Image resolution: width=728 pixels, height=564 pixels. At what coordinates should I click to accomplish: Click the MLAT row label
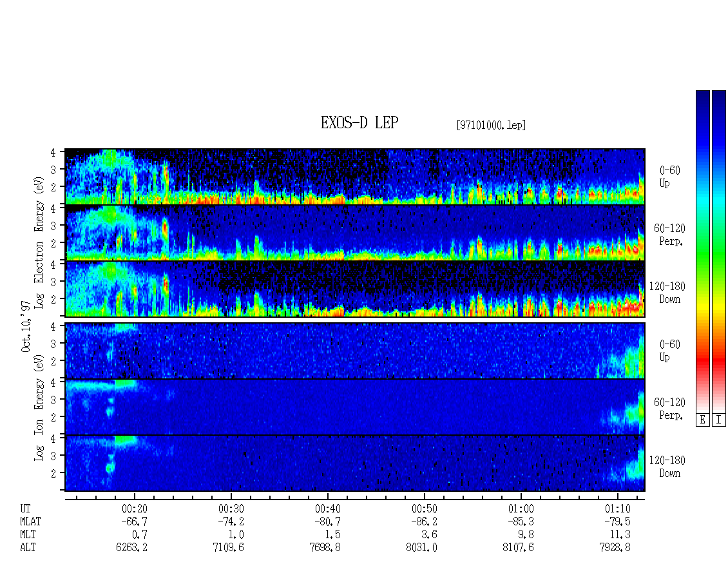point(31,521)
